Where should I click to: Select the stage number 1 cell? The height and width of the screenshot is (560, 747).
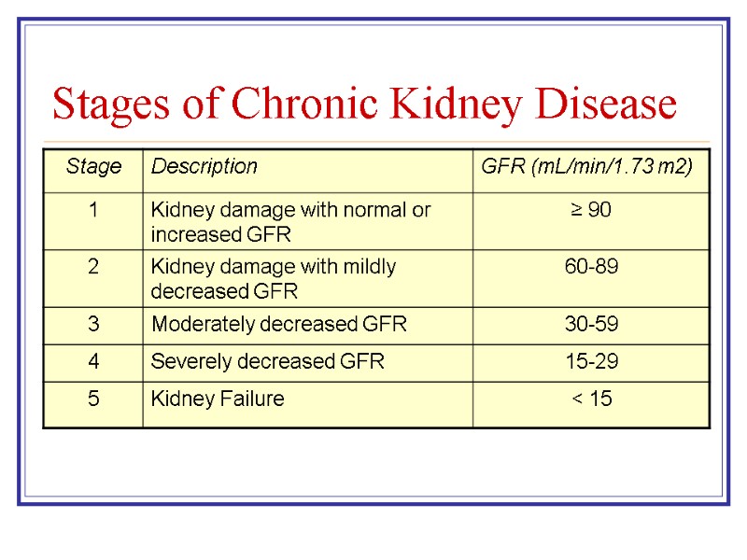[x=93, y=210]
